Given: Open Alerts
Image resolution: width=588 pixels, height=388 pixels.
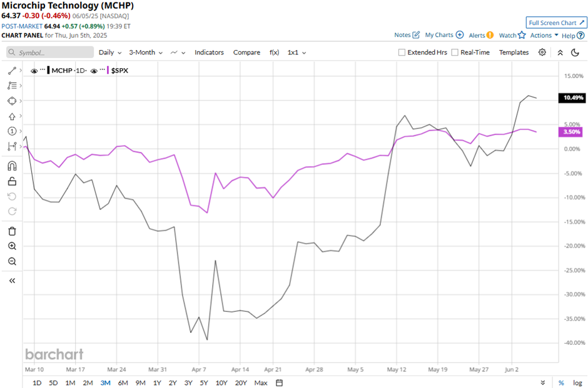Looking at the screenshot, I should [x=481, y=35].
